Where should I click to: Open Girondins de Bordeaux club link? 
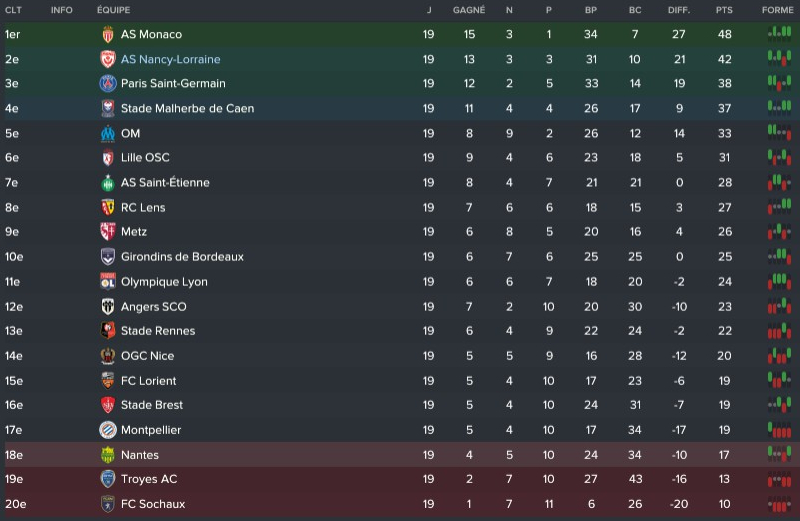pyautogui.click(x=182, y=257)
